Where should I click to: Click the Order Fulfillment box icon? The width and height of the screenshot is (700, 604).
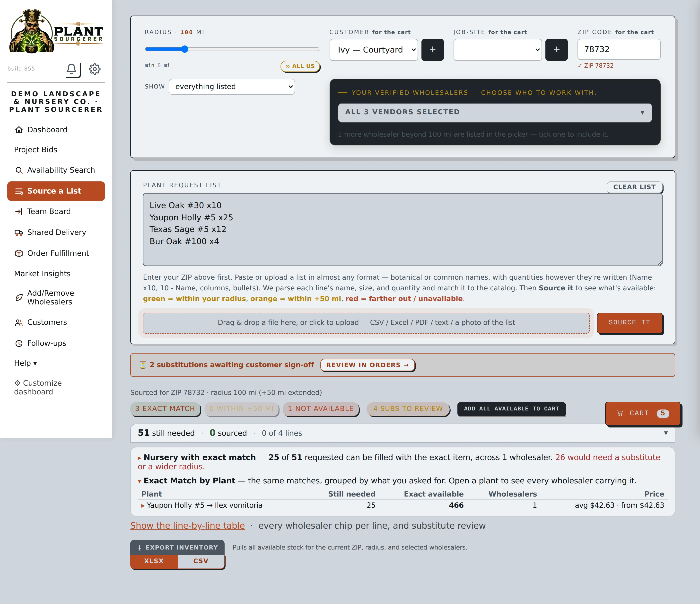coord(19,254)
